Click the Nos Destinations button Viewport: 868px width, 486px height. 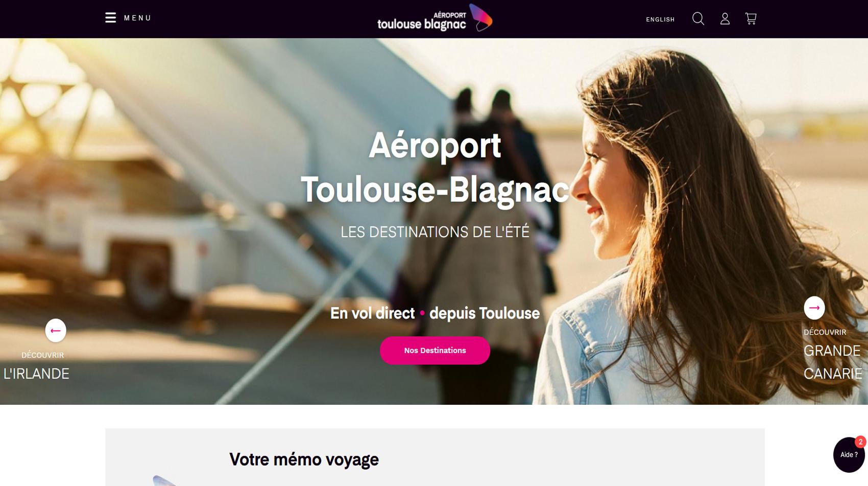[x=435, y=351]
